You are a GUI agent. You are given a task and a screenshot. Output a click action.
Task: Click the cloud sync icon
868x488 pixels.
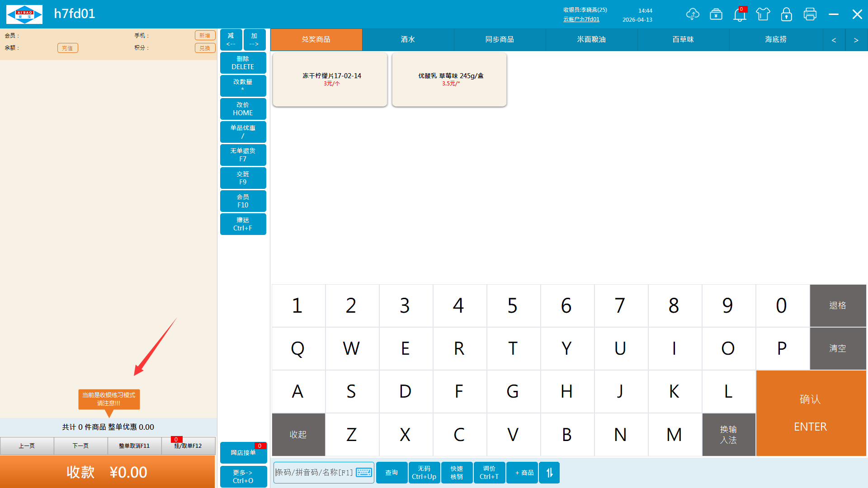pyautogui.click(x=692, y=14)
